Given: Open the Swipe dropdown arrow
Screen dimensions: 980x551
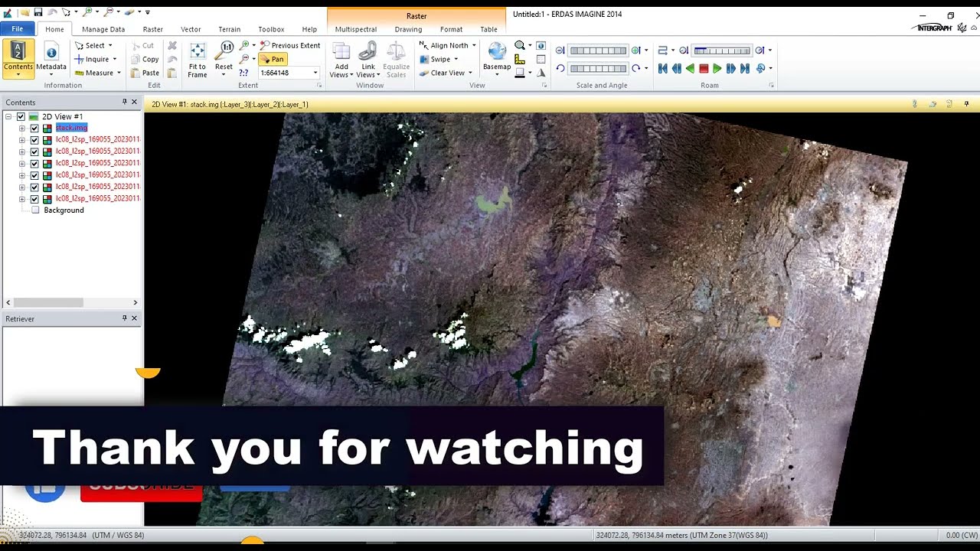Looking at the screenshot, I should (x=456, y=59).
